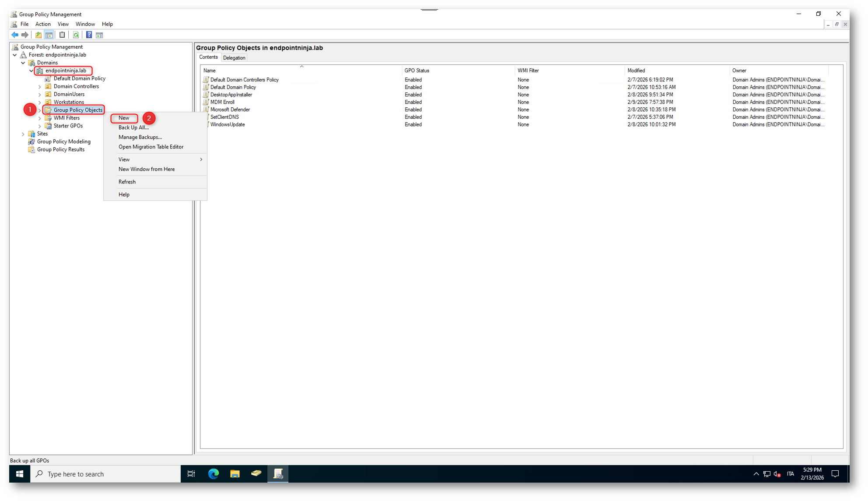Click the blue Help question mark icon
Viewport: 868px width, 501px height.
point(89,35)
